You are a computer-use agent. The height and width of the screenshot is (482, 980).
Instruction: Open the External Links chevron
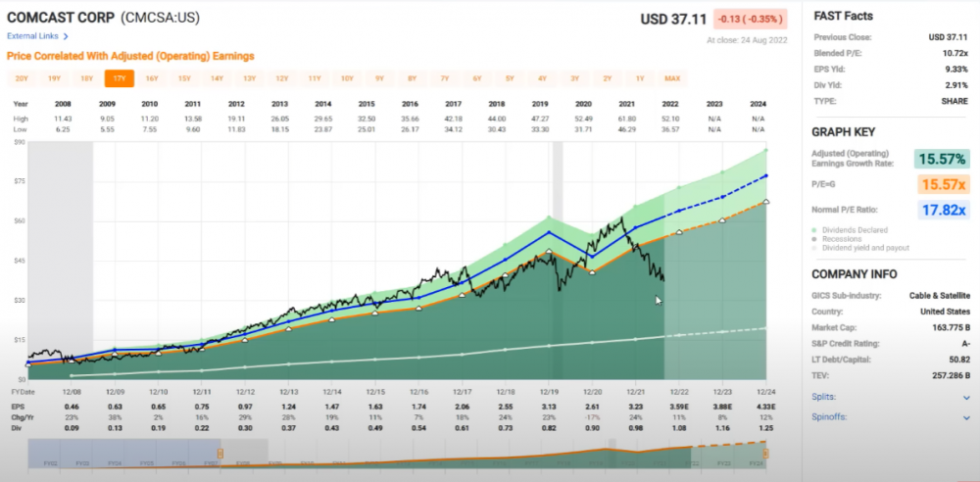tap(67, 36)
